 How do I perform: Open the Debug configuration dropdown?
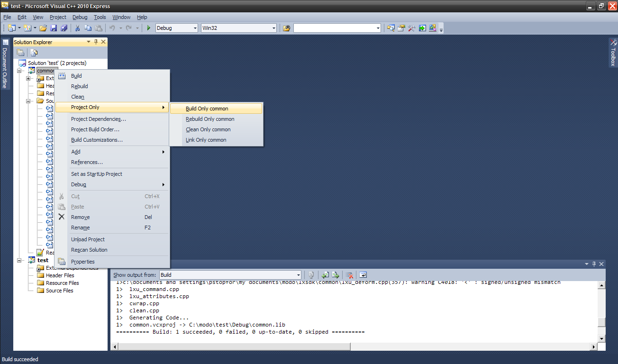tap(195, 28)
